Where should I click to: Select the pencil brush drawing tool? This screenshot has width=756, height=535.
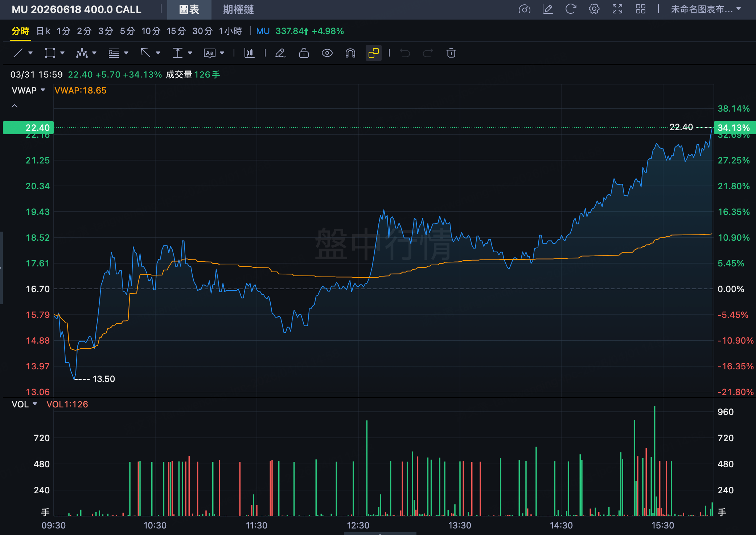click(x=280, y=53)
